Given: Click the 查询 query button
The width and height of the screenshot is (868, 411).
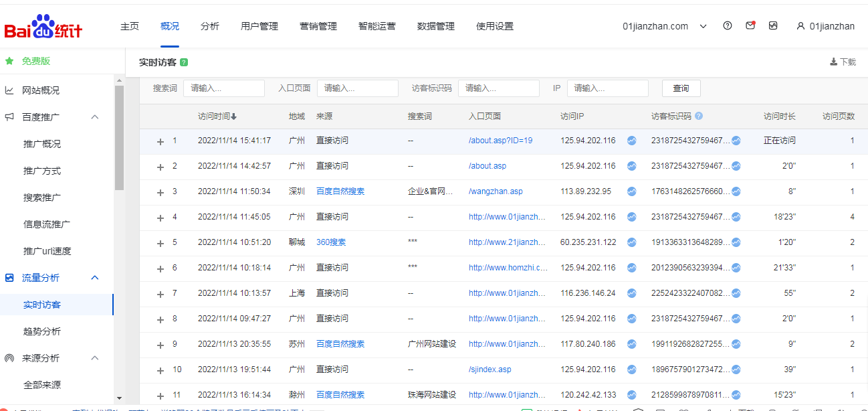Looking at the screenshot, I should (681, 88).
